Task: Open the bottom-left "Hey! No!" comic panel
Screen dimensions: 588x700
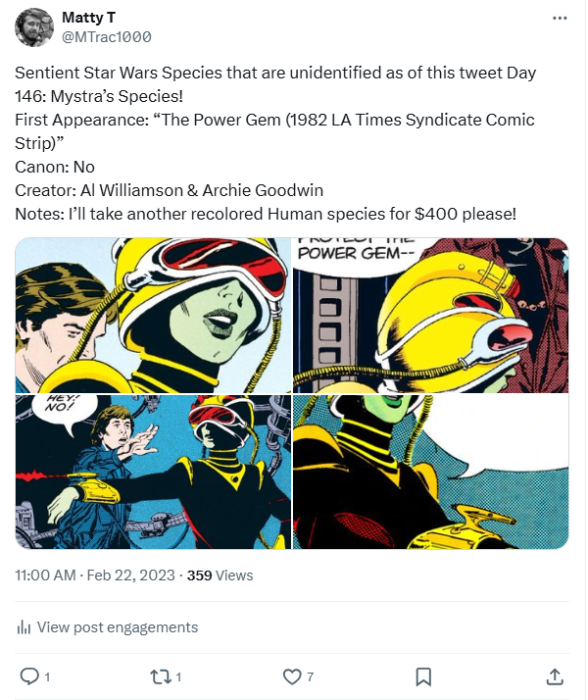Action: 154,472
